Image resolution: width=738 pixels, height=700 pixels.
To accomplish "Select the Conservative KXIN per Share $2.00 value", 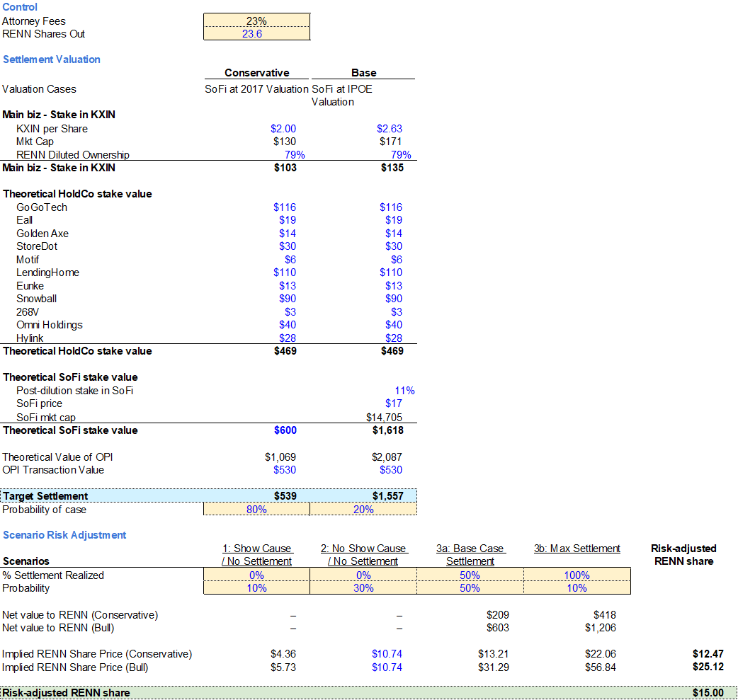I will 283,129.
